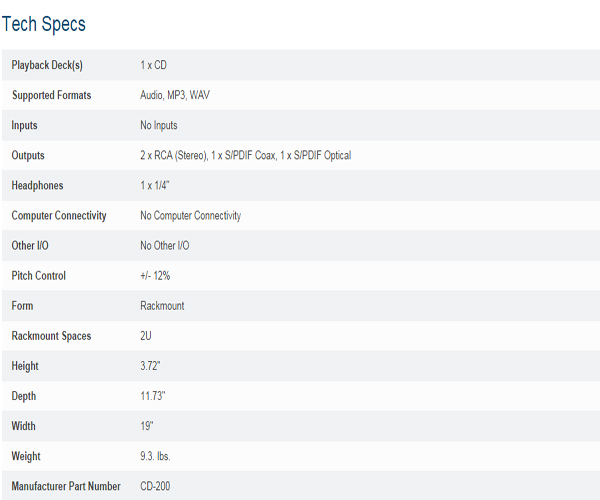Click the 1 x CD value
The image size is (600, 500).
pos(153,65)
